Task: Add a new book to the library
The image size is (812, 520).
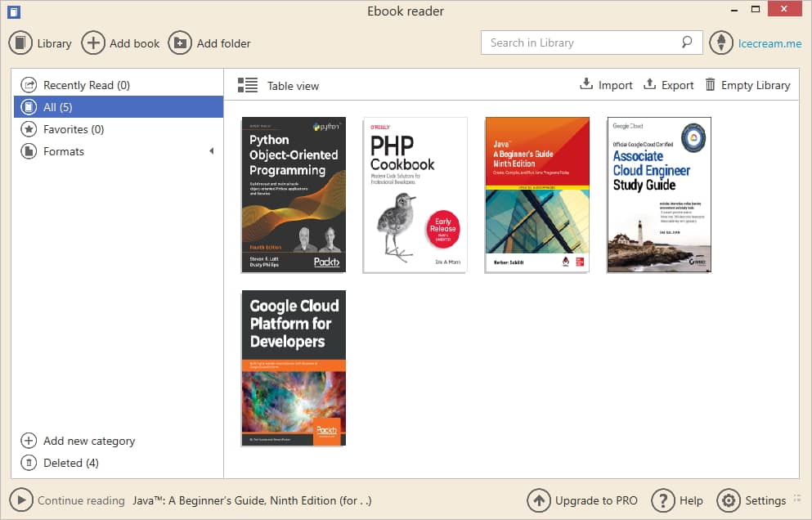Action: pos(120,43)
